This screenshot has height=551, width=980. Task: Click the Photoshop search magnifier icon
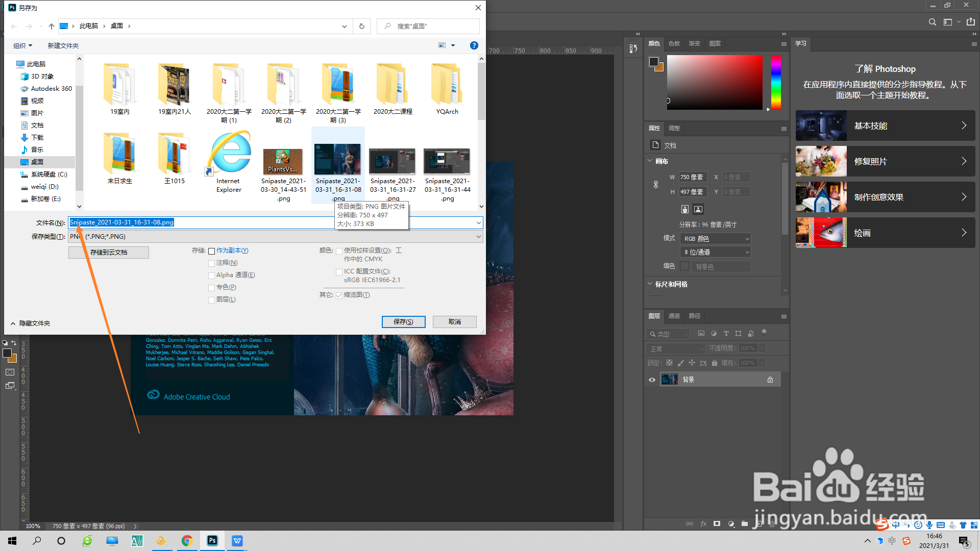pos(933,22)
